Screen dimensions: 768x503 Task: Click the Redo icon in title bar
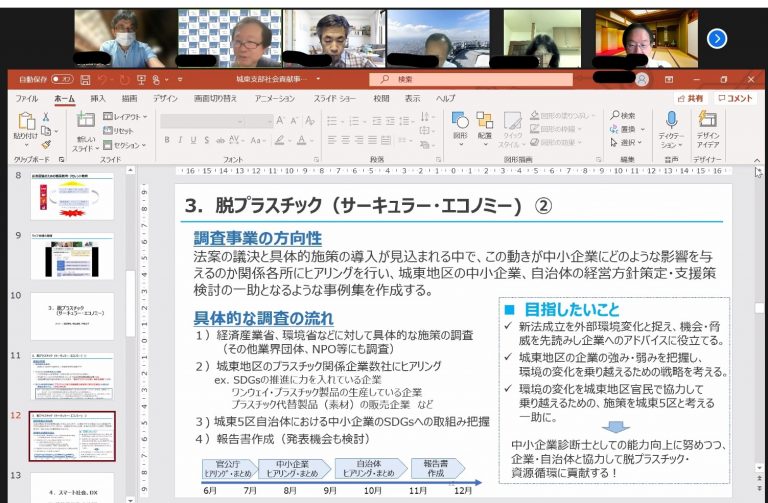tap(124, 79)
